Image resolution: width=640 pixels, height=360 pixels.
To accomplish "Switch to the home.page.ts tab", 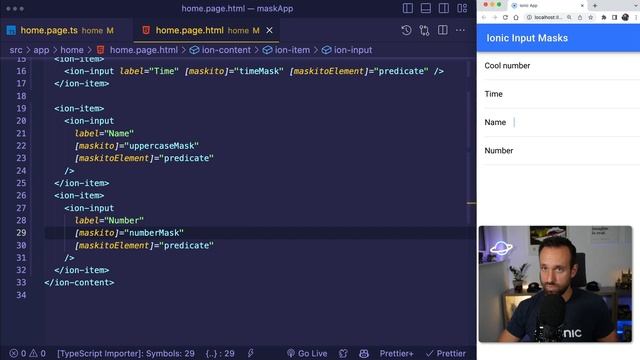I will 67,30.
